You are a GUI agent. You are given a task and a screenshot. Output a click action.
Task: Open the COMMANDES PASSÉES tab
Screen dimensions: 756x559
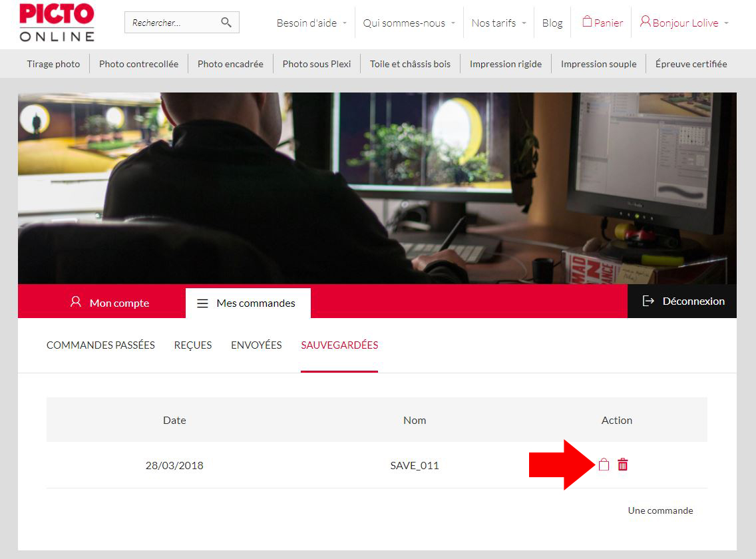coord(100,345)
